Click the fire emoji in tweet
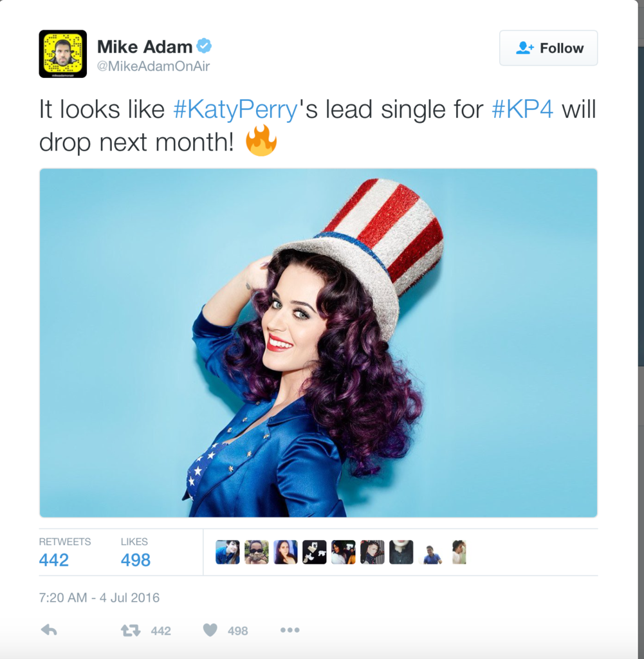The image size is (644, 659). 261,140
